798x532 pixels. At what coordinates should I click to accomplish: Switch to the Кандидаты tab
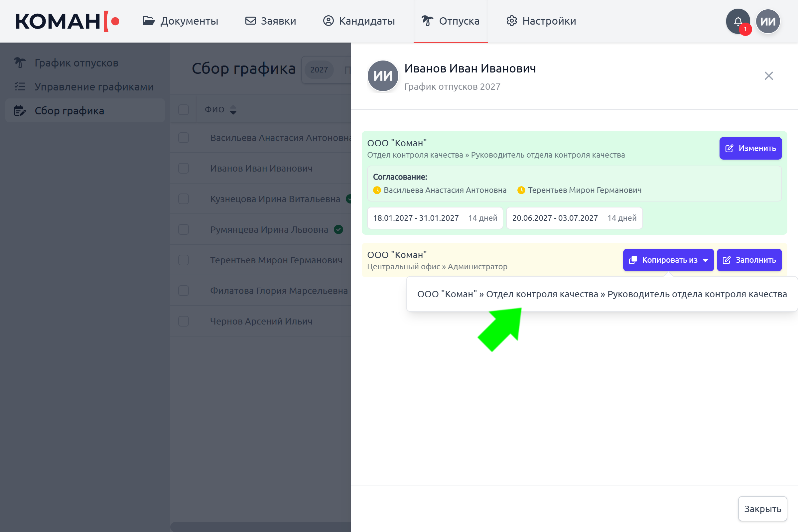coord(359,21)
